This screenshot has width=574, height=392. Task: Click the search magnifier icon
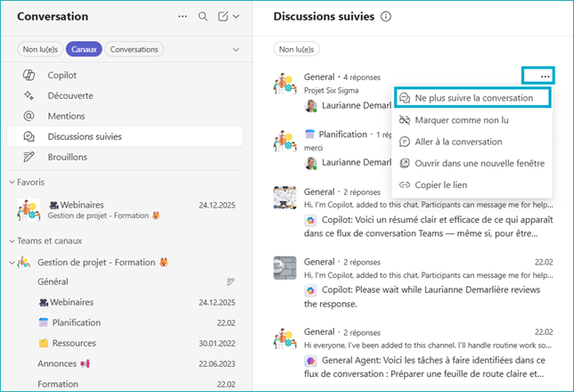pos(203,16)
